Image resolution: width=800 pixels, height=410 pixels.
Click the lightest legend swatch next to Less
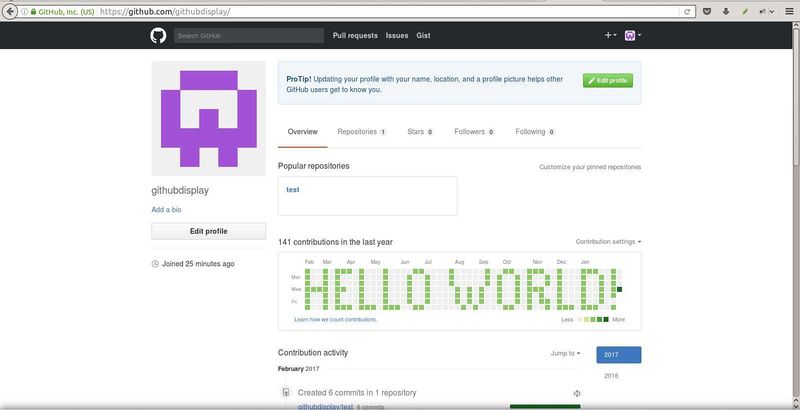point(580,319)
